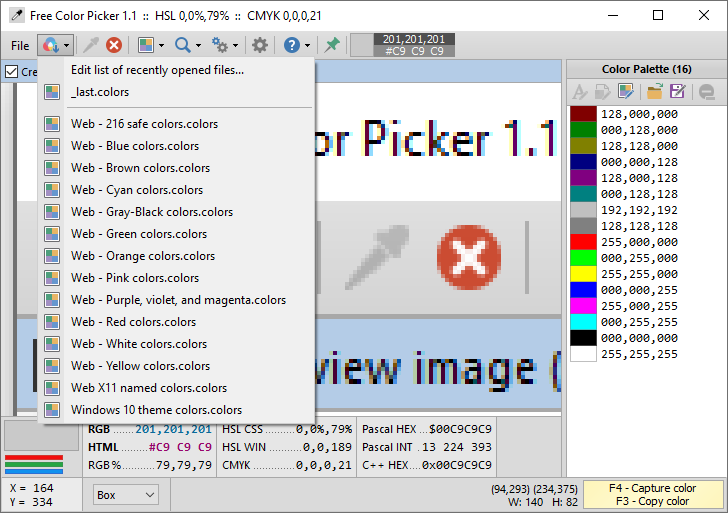Expand the help dropdown arrow
The height and width of the screenshot is (513, 728).
click(x=307, y=45)
